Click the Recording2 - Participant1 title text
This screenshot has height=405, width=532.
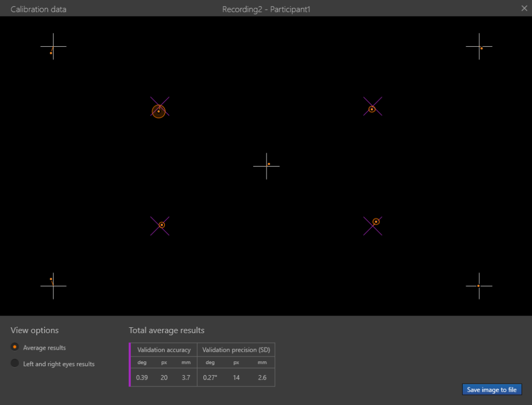[266, 9]
